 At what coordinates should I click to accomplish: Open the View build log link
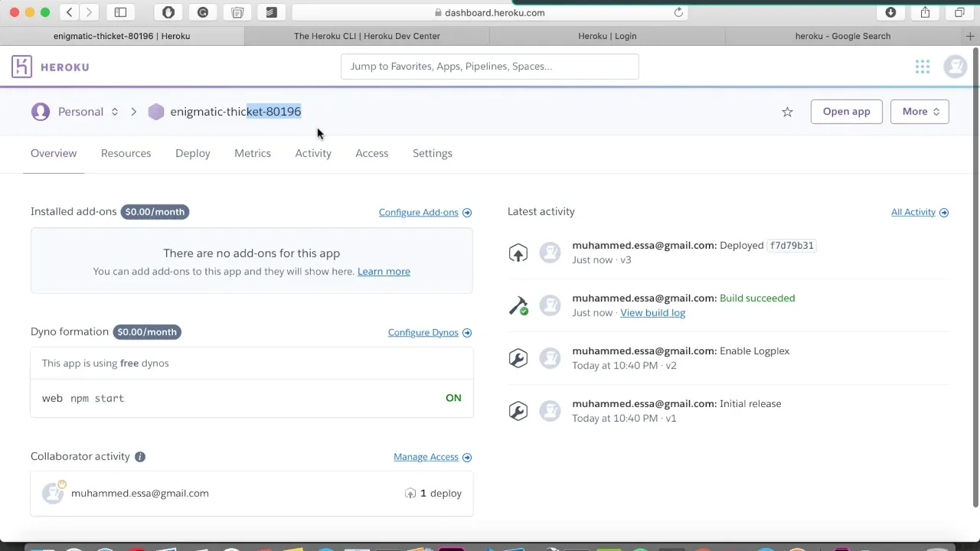(x=652, y=312)
